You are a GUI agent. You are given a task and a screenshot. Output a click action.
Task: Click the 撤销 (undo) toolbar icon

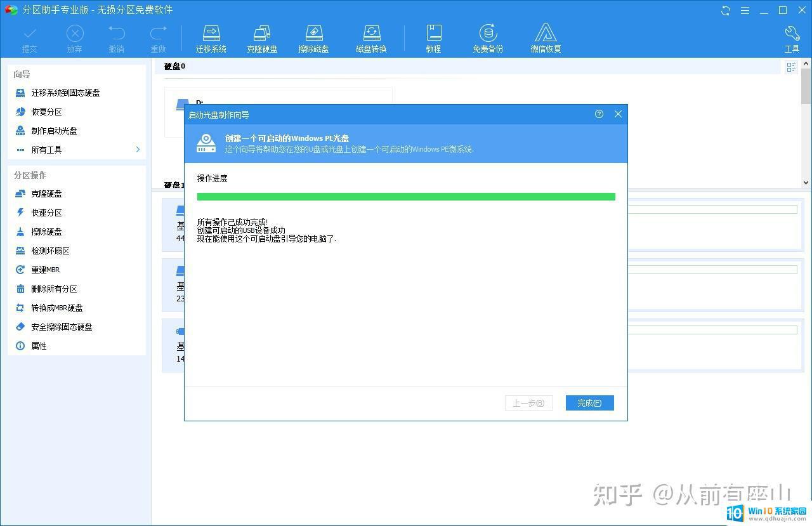[116, 39]
